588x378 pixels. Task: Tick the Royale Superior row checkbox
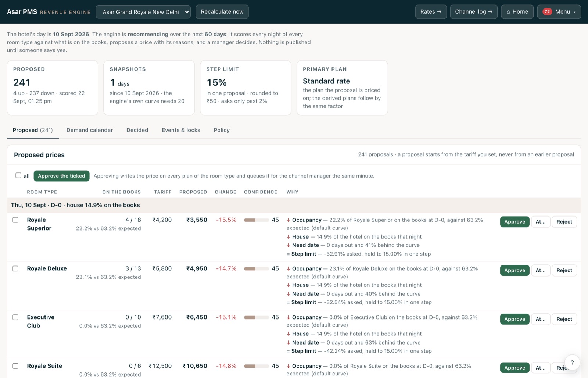point(15,220)
